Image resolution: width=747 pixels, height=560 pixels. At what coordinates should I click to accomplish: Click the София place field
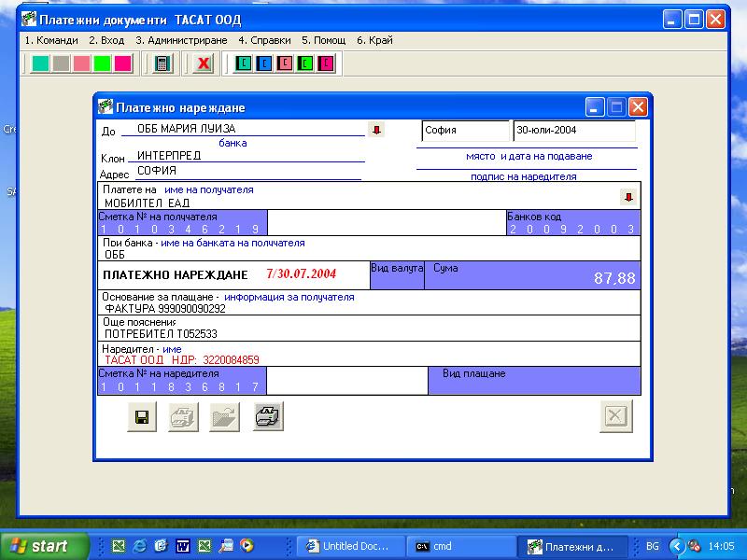click(x=465, y=131)
